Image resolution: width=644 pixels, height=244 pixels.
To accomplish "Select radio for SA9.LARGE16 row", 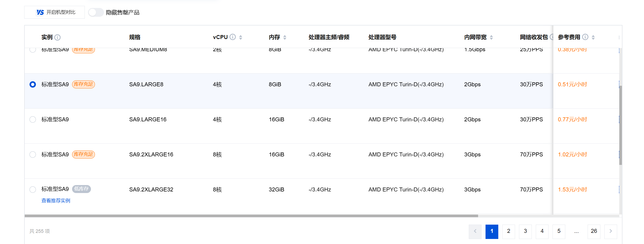I will pos(33,119).
